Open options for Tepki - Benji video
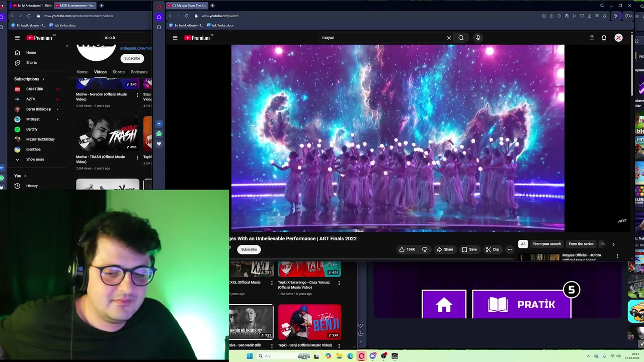 (x=339, y=345)
